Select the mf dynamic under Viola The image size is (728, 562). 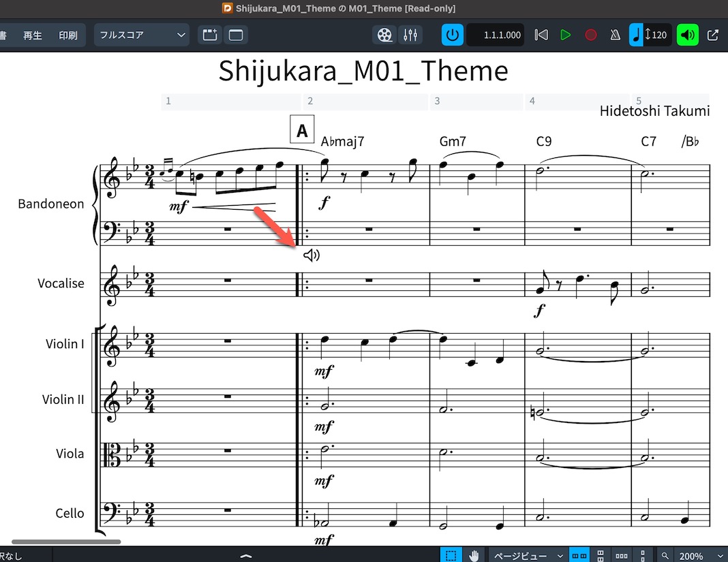[324, 481]
